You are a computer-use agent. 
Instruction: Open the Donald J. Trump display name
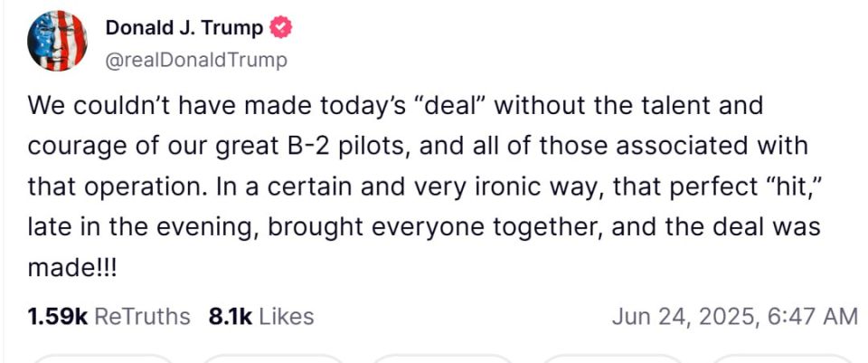point(184,27)
